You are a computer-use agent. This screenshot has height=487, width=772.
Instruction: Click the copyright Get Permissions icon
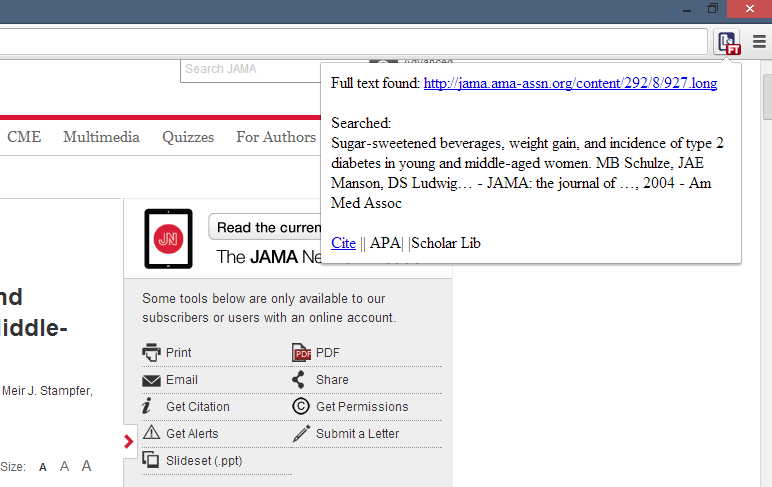coord(301,406)
